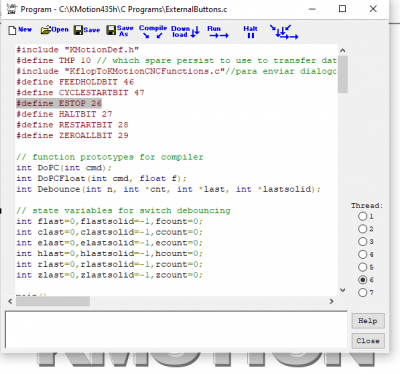Image resolution: width=400 pixels, height=374 pixels.
Task: Select Thread 6 radio button
Action: 362,280
